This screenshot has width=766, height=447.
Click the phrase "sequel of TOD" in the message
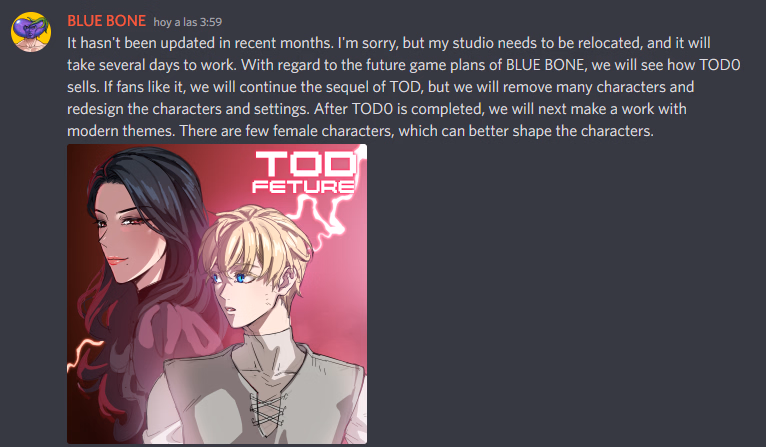coord(372,87)
